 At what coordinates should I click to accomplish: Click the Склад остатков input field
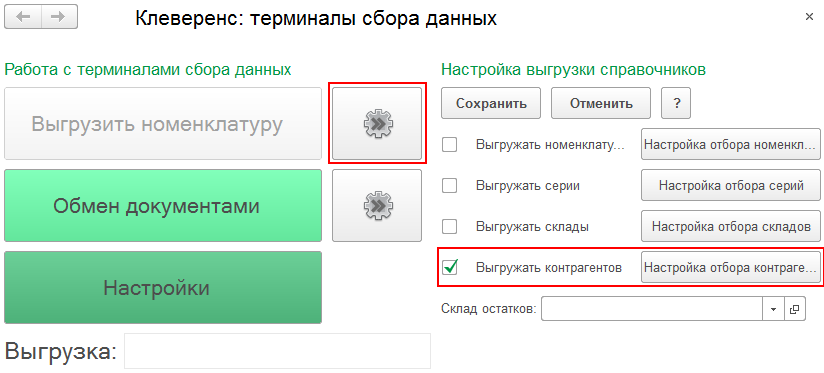652,309
